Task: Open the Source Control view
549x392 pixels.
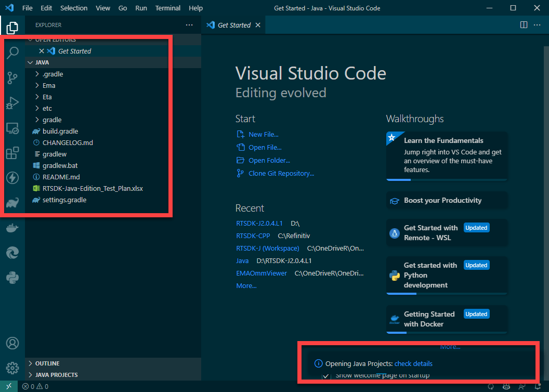Action: (12, 77)
